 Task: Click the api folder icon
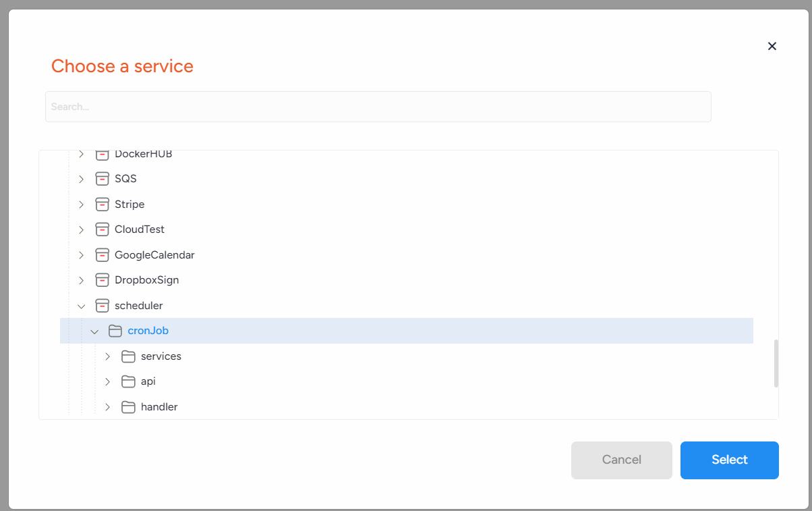coord(128,381)
